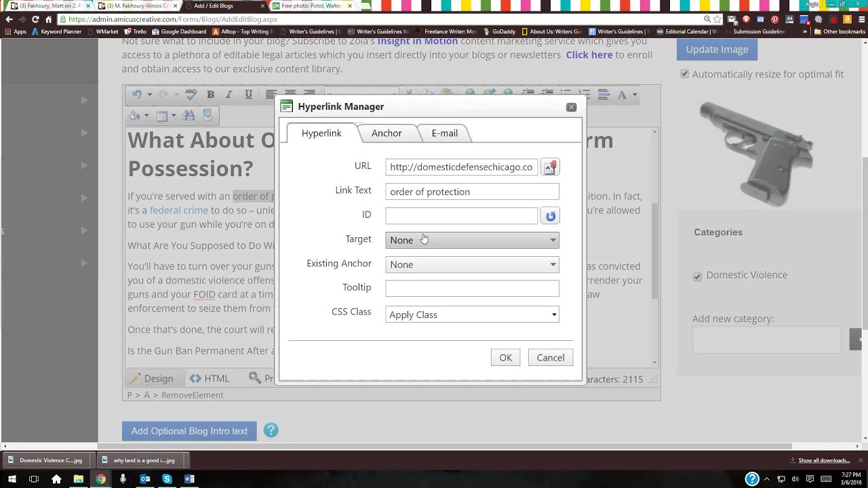Click the federal crime link in editor
Viewport: 868px width, 488px height.
179,210
